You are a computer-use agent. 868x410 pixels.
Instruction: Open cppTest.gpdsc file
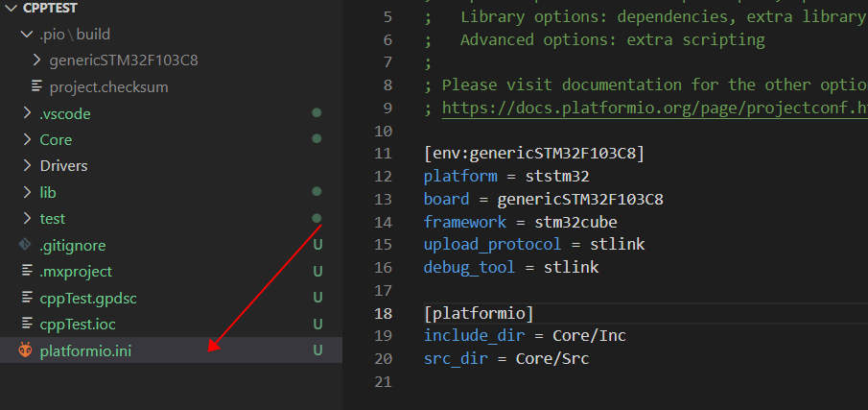(x=88, y=299)
